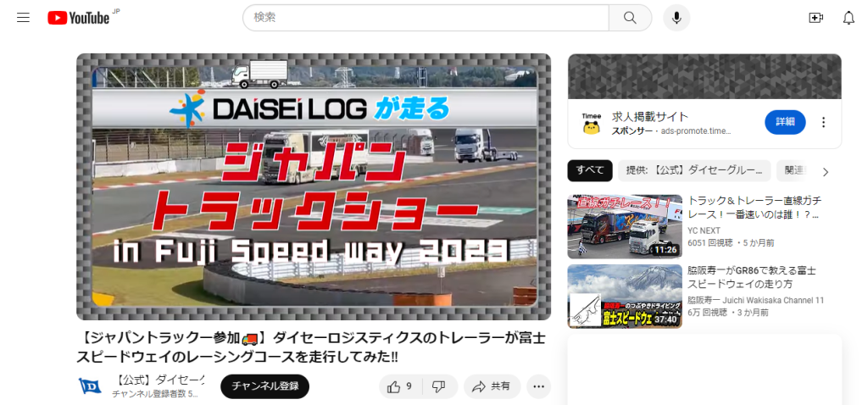Select the partially visible 関連 chip
The height and width of the screenshot is (405, 868).
pyautogui.click(x=792, y=171)
